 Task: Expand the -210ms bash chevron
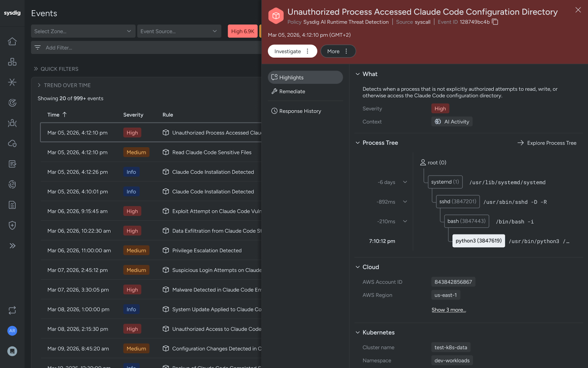[x=405, y=221]
